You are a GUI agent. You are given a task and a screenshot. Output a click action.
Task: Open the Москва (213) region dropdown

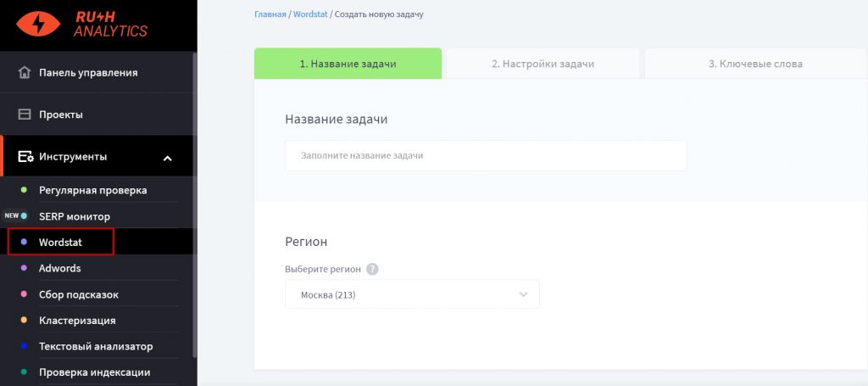pos(412,294)
